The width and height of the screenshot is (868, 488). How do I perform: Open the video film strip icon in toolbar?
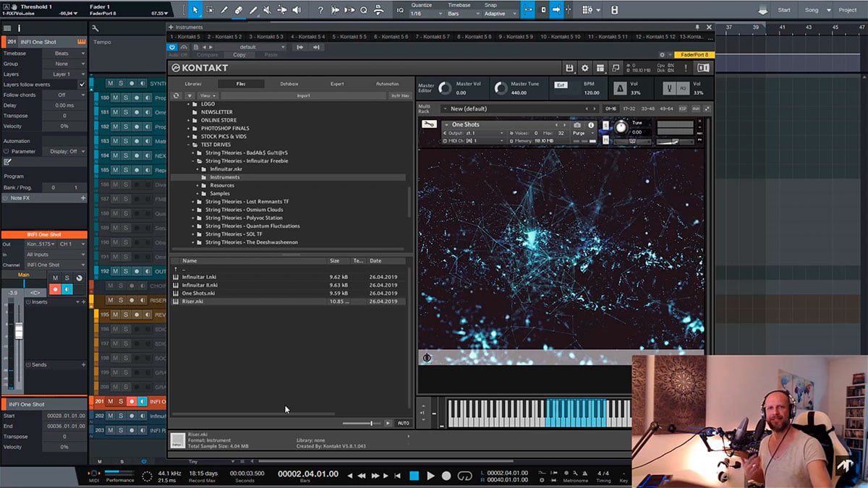(x=614, y=10)
